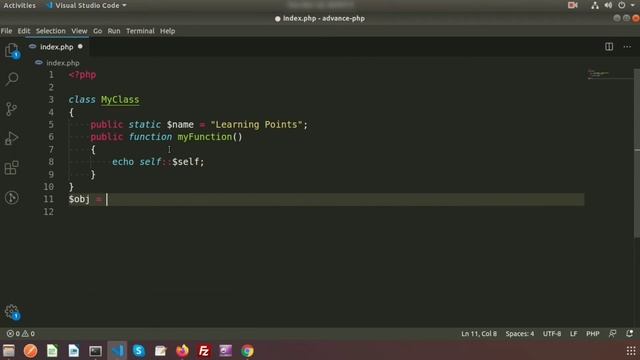Open Skype from the dock
640x360 pixels.
point(139,351)
